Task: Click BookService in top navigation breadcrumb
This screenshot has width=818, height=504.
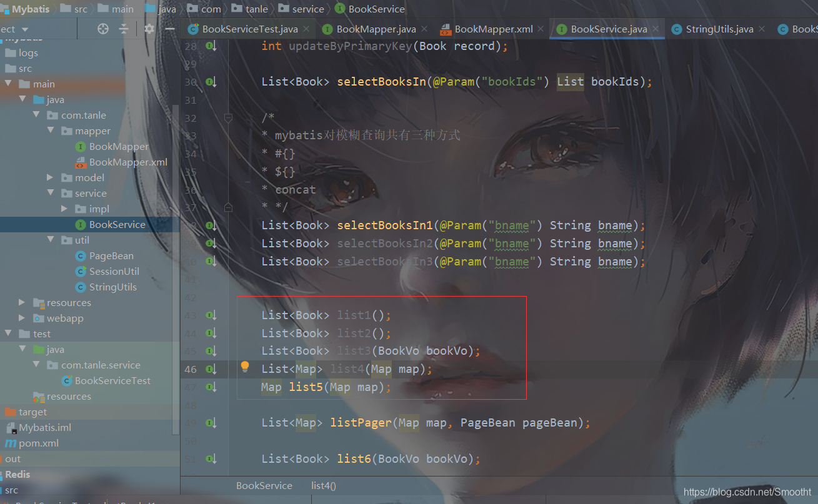Action: 377,9
